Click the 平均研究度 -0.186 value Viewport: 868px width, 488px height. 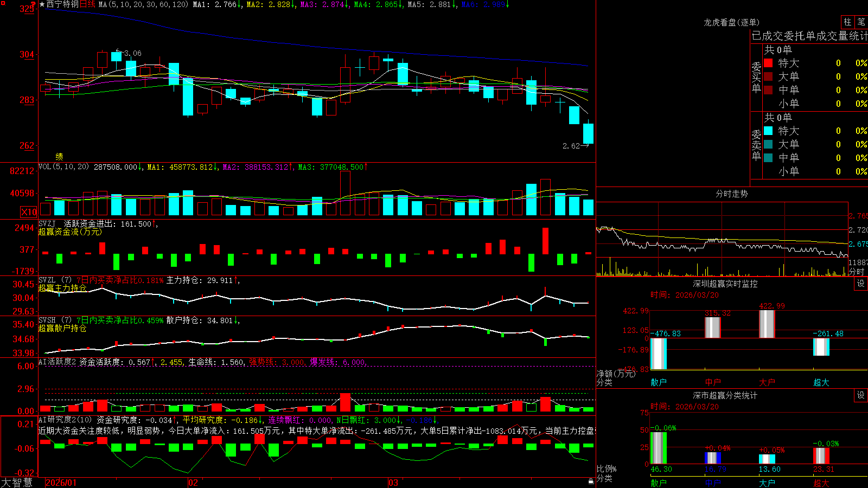pyautogui.click(x=222, y=420)
